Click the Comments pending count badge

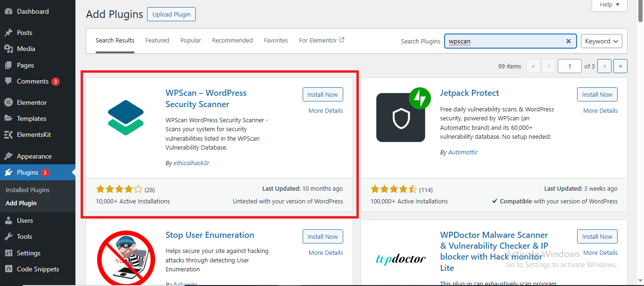pyautogui.click(x=56, y=81)
